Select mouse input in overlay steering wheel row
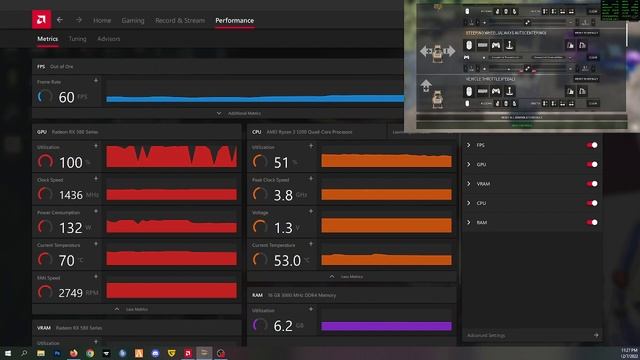 pos(469,45)
